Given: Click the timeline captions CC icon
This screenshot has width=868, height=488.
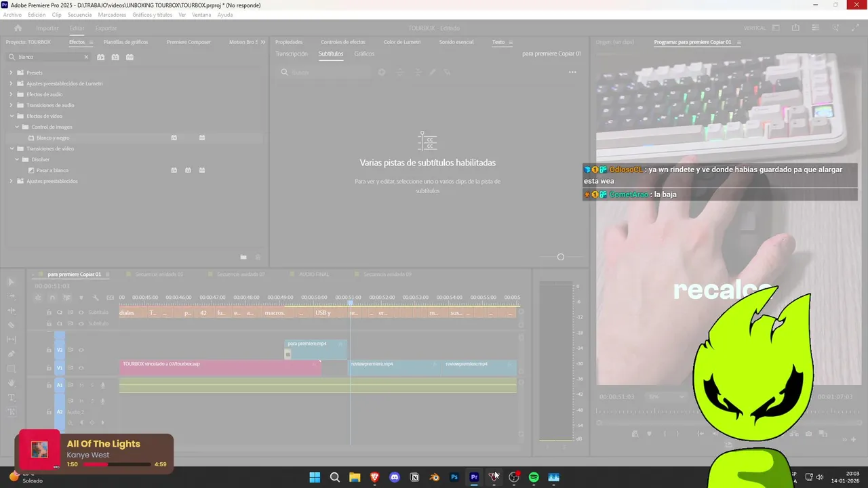Looking at the screenshot, I should [110, 298].
